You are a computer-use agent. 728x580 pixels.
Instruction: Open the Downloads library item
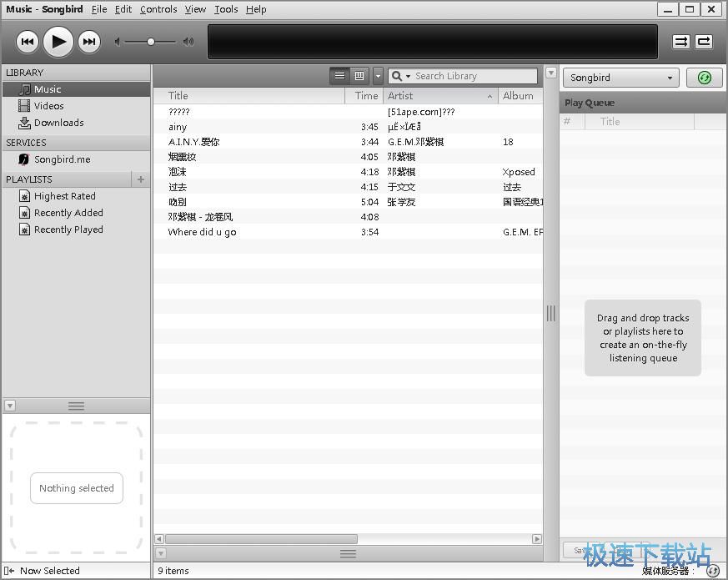(58, 123)
